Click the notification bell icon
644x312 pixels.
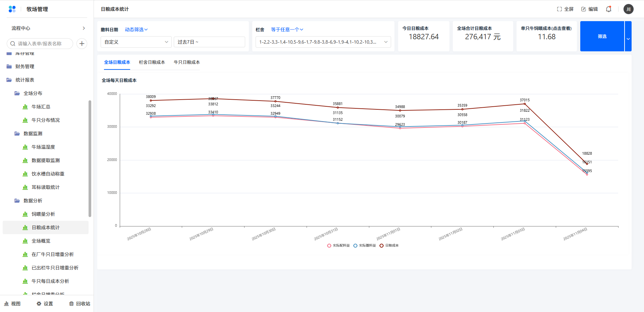click(x=608, y=9)
